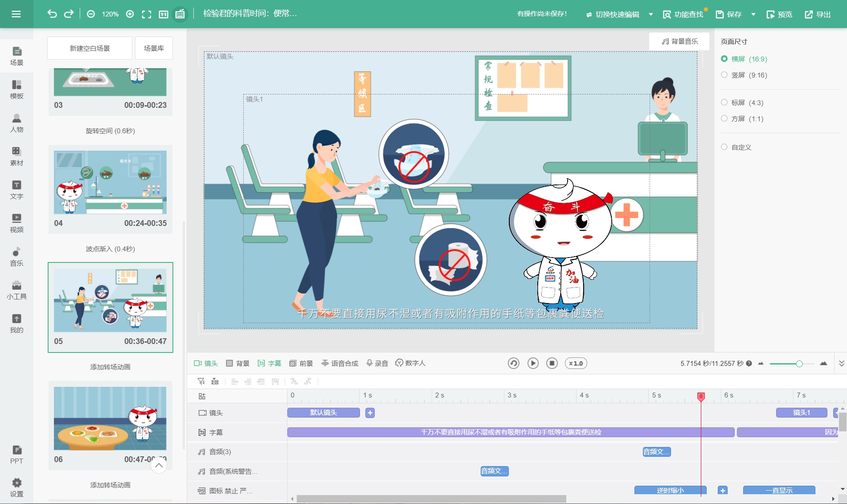Select scene 06 thumbnail
This screenshot has width=847, height=504.
click(110, 418)
